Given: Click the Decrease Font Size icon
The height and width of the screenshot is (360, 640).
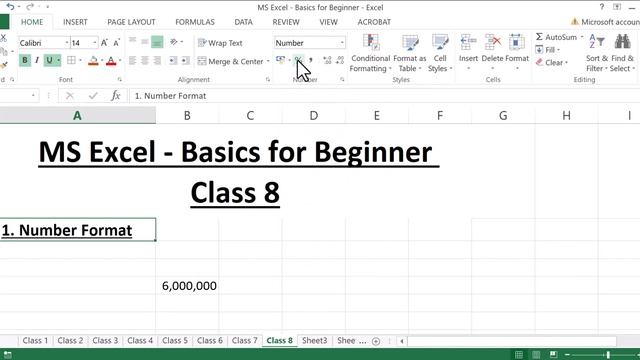Looking at the screenshot, I should 117,42.
